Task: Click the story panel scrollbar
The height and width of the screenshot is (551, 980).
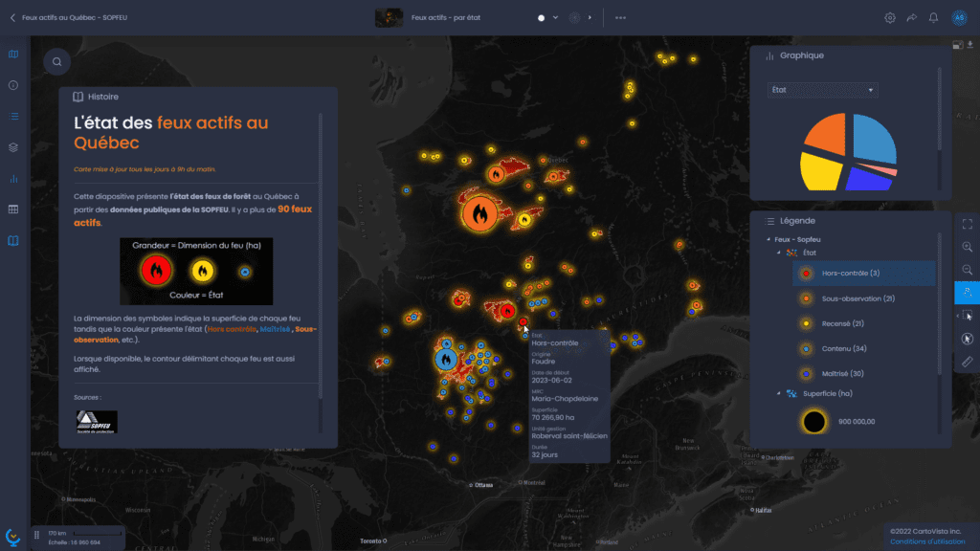Action: coord(321,256)
